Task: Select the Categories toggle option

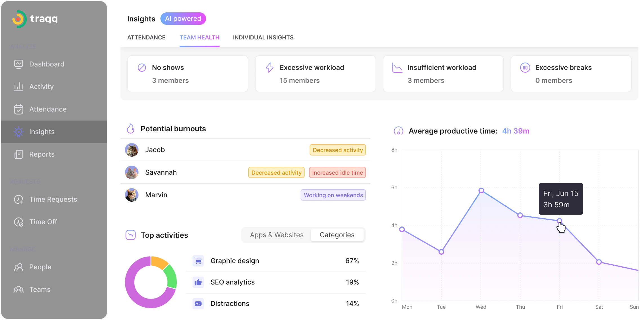Action: 337,235
